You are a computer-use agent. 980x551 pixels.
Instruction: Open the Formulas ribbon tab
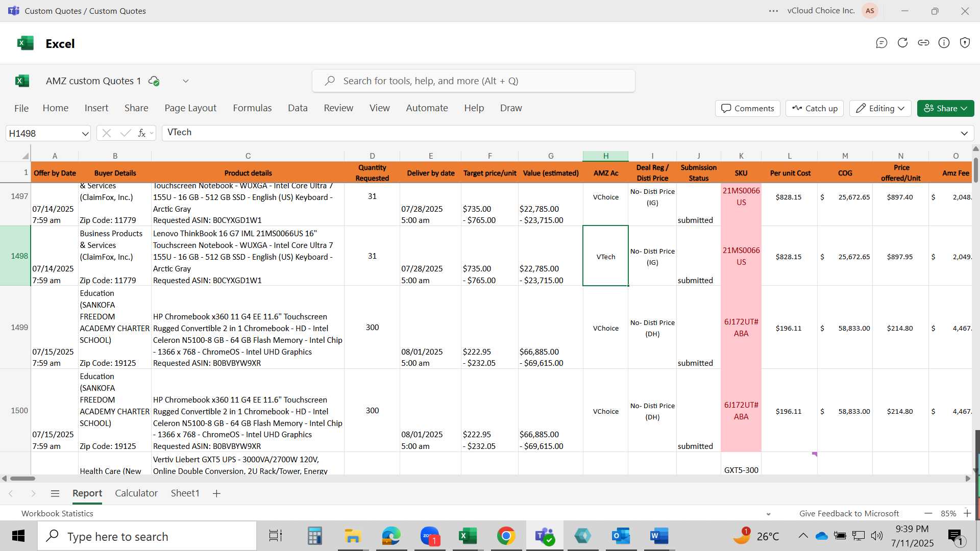pyautogui.click(x=252, y=108)
